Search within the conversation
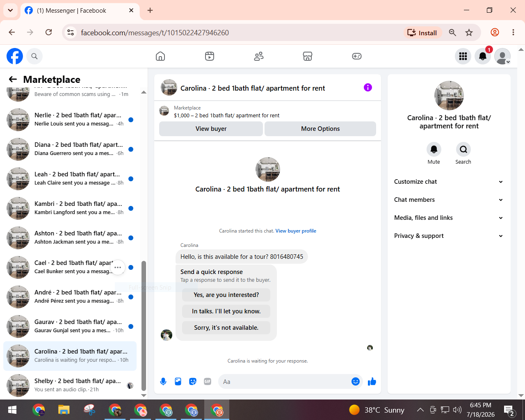 pos(463,149)
